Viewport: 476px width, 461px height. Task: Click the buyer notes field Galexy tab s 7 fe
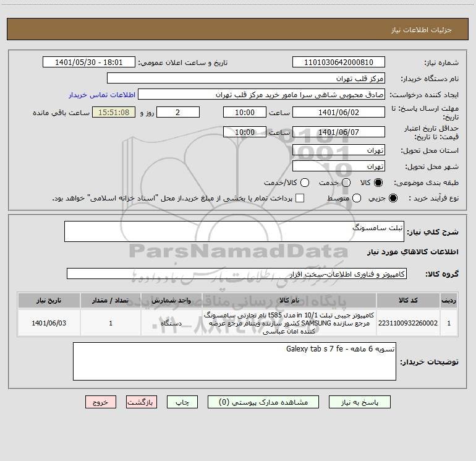[234, 361]
